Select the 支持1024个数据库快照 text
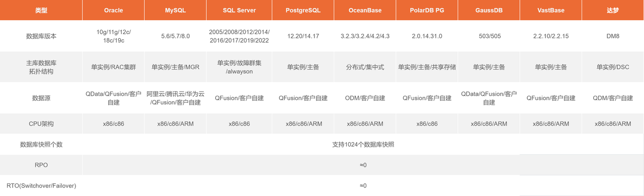 (x=363, y=145)
